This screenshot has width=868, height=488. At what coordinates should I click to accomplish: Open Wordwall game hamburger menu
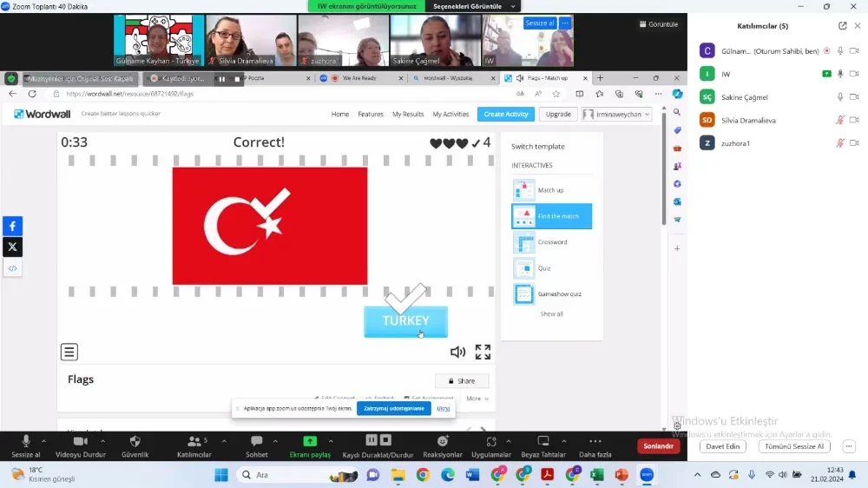click(x=69, y=352)
